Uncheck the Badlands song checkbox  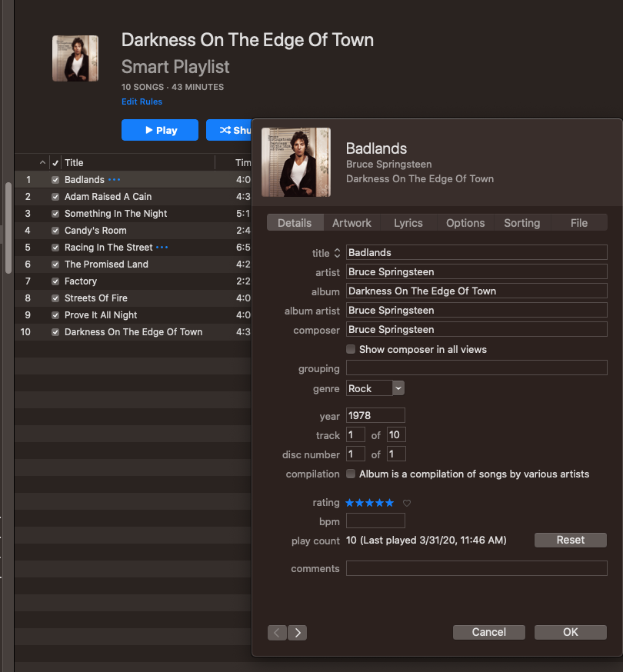[x=55, y=180]
